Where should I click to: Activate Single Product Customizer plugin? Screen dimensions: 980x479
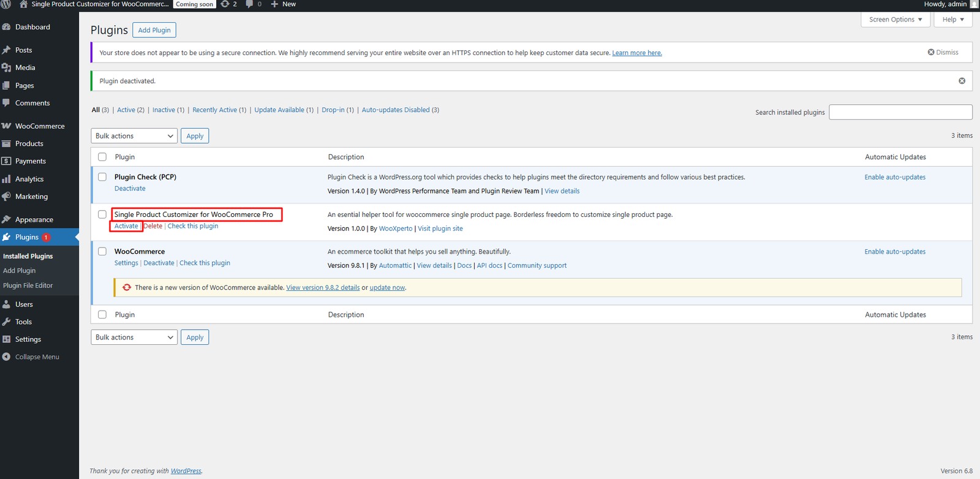pyautogui.click(x=126, y=227)
